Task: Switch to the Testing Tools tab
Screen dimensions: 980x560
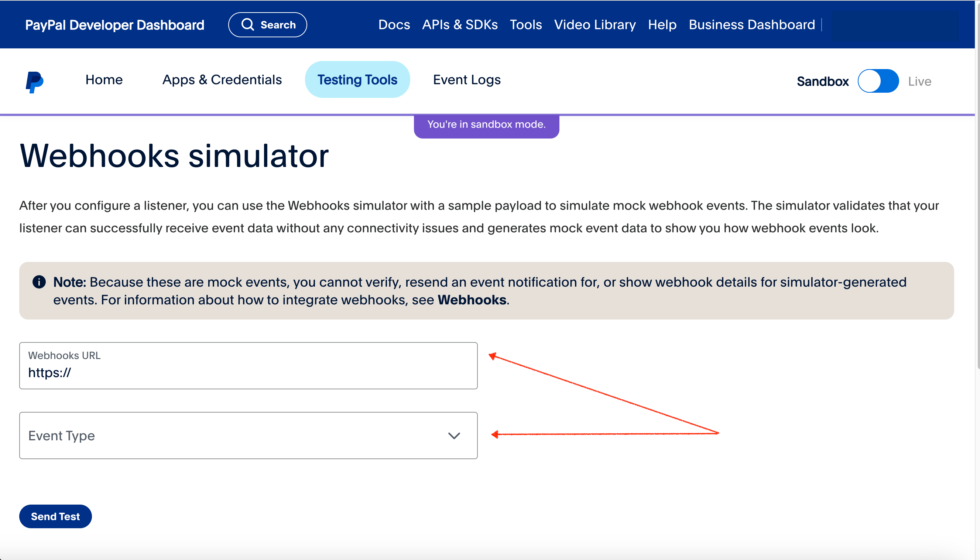Action: pos(357,80)
